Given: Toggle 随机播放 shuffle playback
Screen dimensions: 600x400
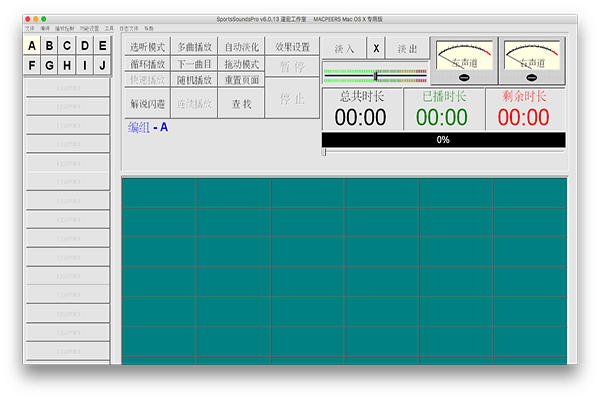Looking at the screenshot, I should point(194,80).
